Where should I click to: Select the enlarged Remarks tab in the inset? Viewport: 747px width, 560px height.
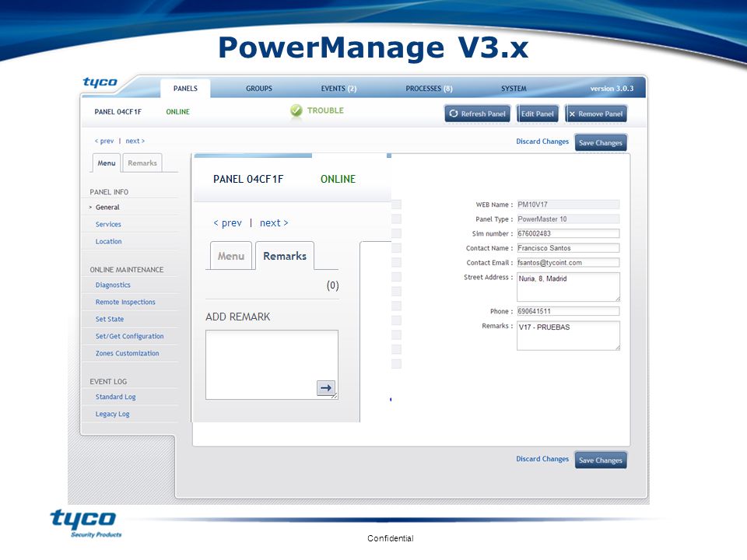click(x=285, y=256)
